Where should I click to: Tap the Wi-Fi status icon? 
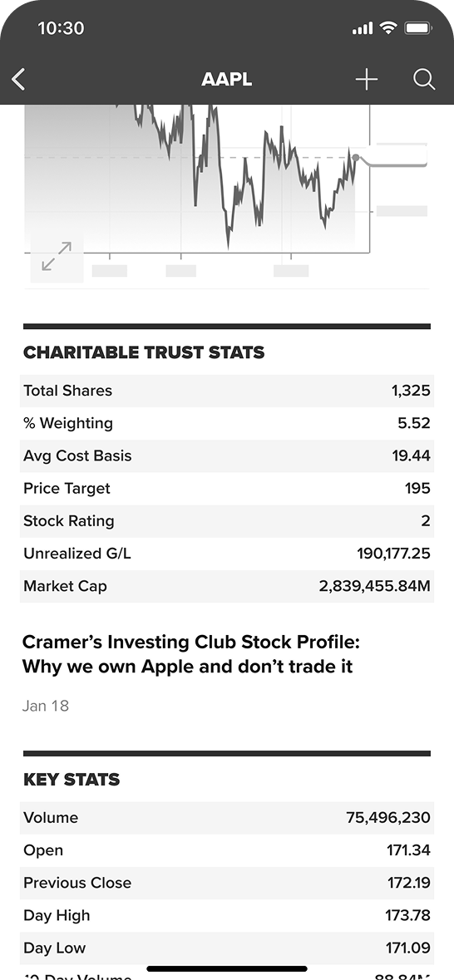pyautogui.click(x=388, y=27)
